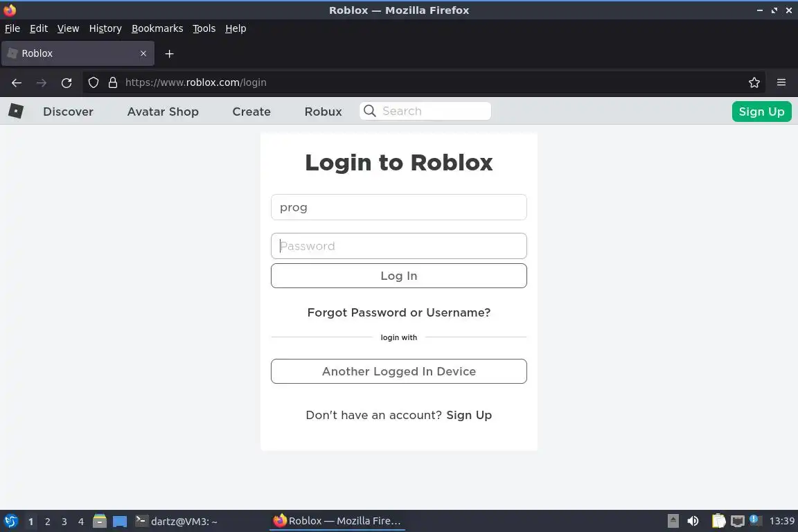Reload the page with refresh icon
Viewport: 798px width, 532px height.
point(66,82)
